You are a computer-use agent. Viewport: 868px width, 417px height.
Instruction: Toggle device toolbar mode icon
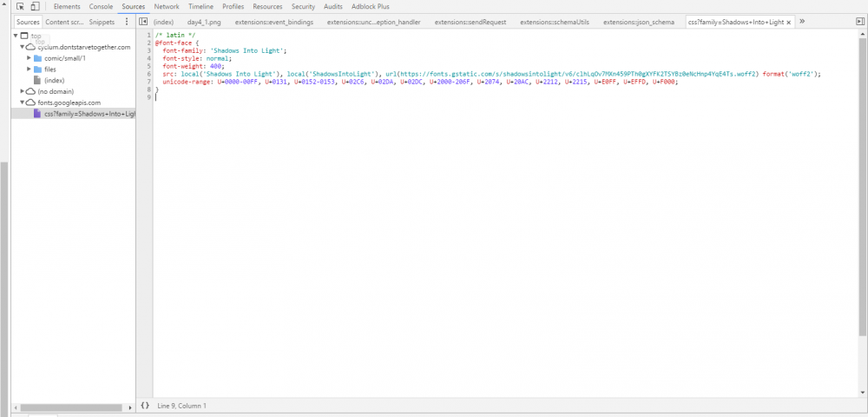pos(35,7)
